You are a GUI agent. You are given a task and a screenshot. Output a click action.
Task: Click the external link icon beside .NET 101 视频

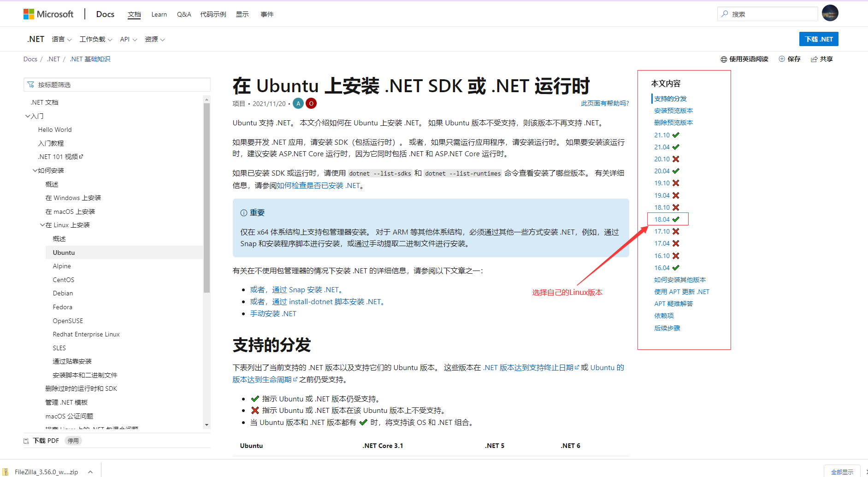(82, 156)
